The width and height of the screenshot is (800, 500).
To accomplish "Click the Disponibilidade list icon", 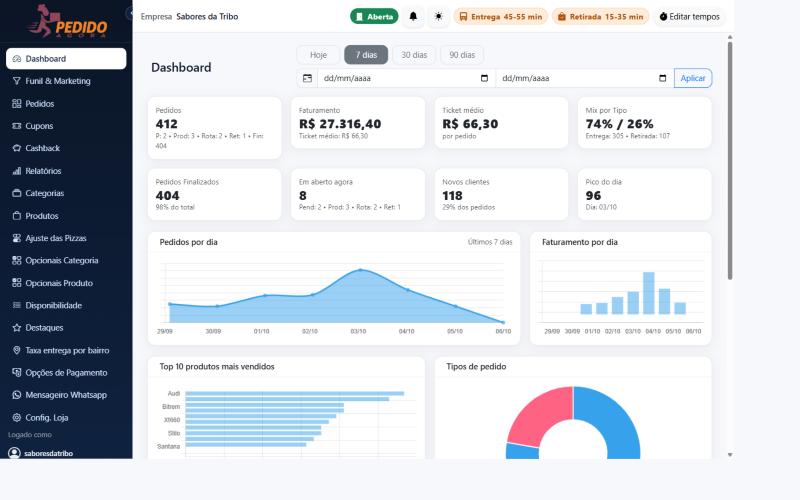I will [x=16, y=306].
